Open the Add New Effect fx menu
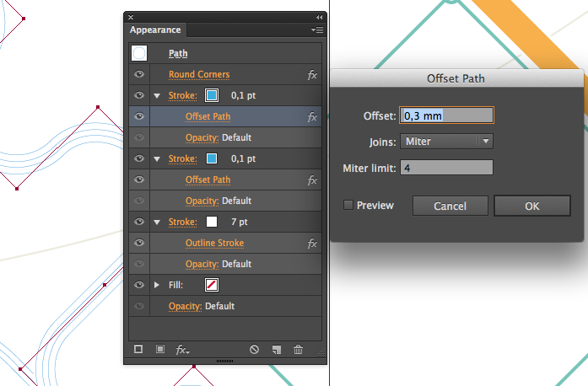588x386 pixels. coord(182,349)
